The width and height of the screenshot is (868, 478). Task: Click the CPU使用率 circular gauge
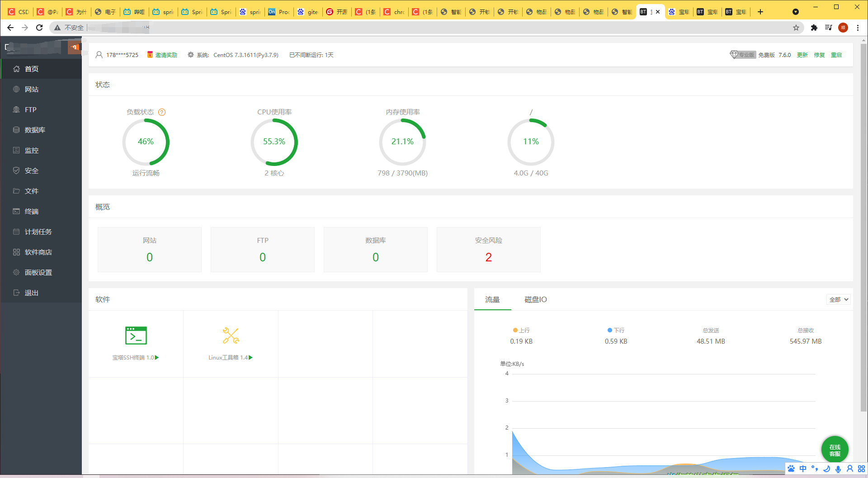(274, 142)
